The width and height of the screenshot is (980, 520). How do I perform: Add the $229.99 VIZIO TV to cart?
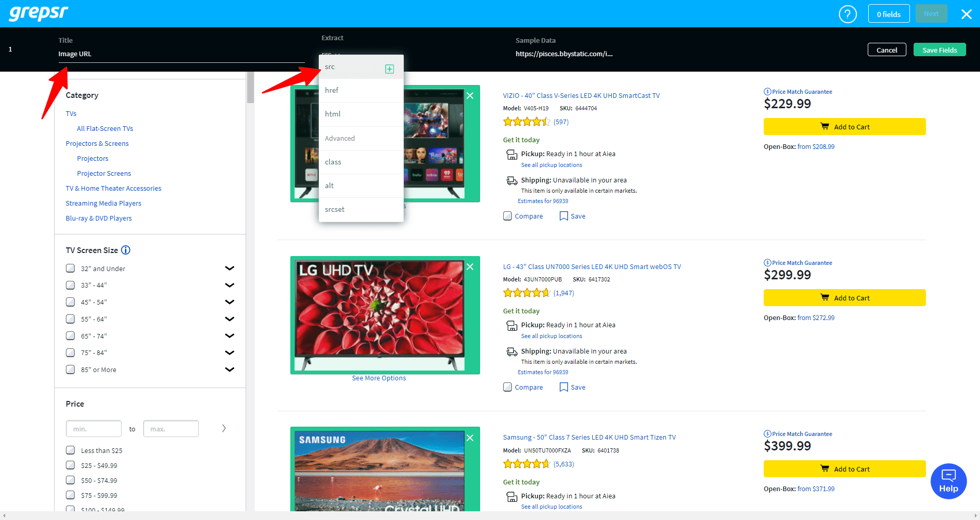point(845,127)
